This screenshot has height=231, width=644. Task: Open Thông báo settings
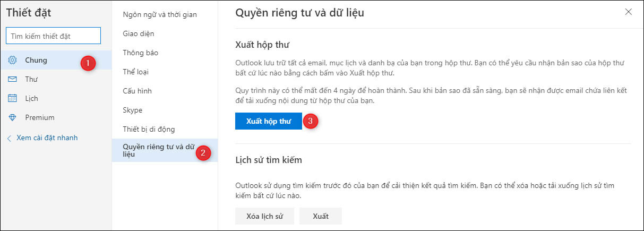pyautogui.click(x=141, y=53)
